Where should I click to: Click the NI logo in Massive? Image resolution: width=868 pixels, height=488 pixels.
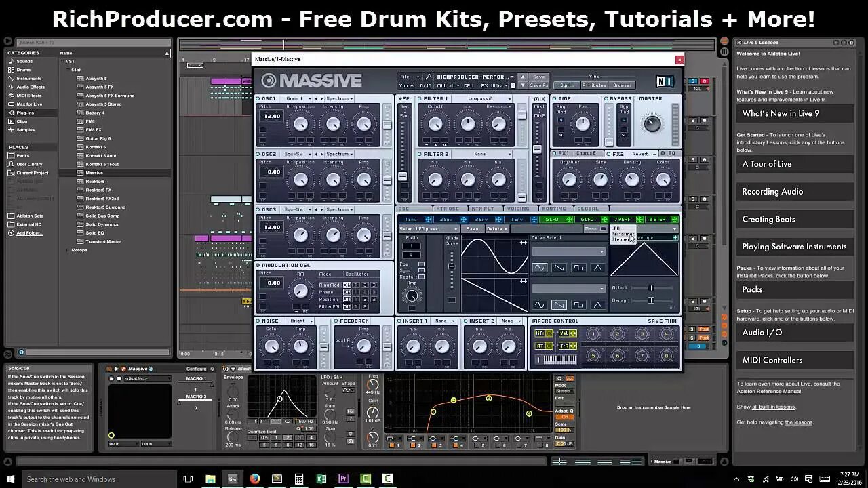(664, 81)
